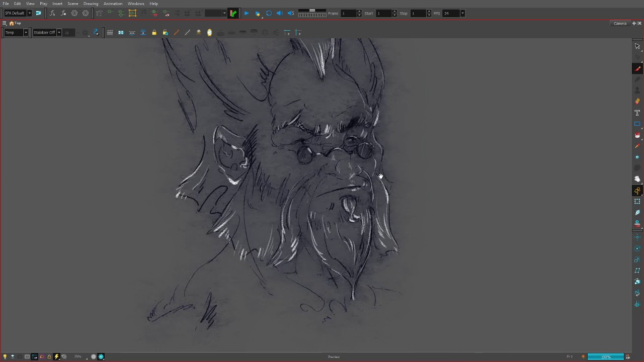Toggle the Loop playback button
This screenshot has height=362, width=644.
point(269,14)
